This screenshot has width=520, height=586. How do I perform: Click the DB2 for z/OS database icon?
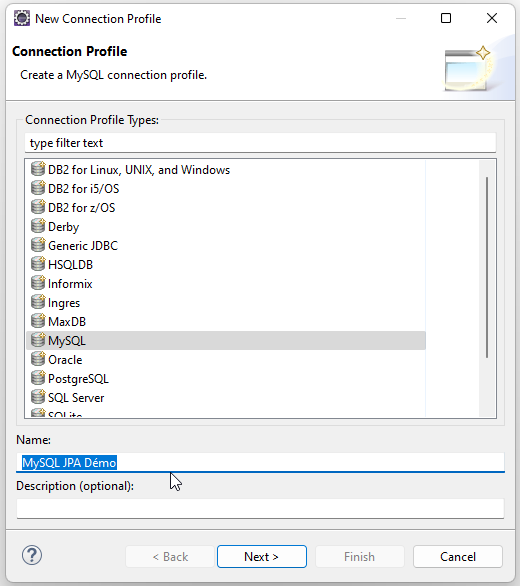(x=38, y=207)
